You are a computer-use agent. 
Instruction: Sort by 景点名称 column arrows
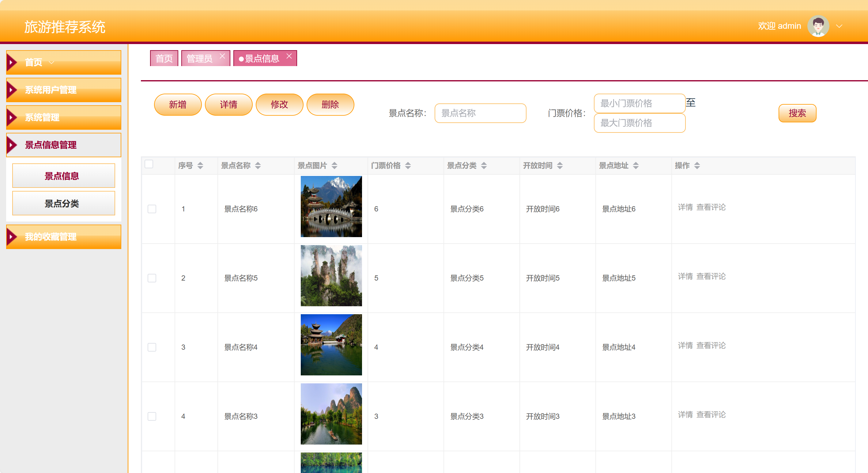point(258,165)
